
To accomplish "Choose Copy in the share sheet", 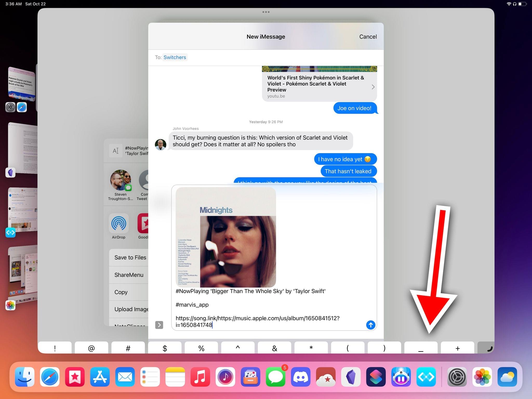I will pos(129,292).
